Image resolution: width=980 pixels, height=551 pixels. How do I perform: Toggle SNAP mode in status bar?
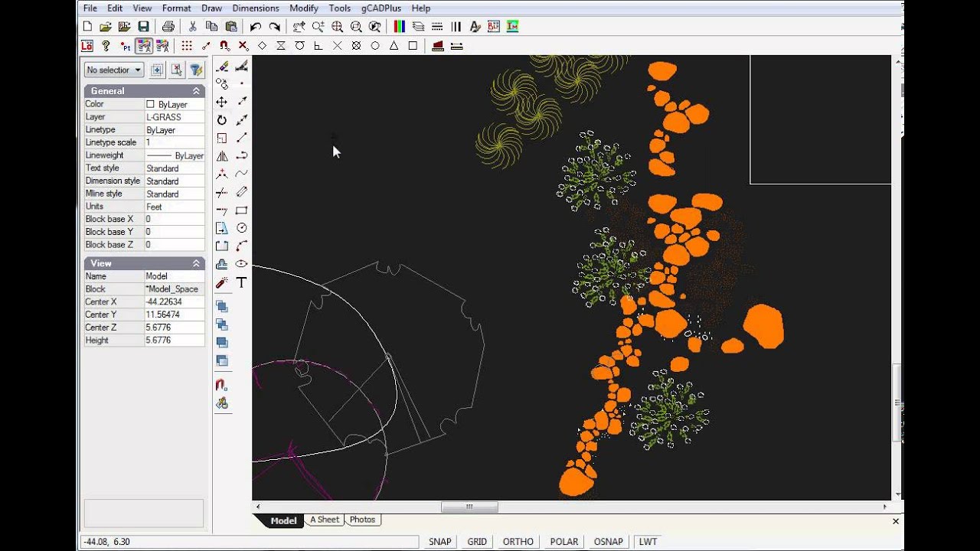(439, 542)
